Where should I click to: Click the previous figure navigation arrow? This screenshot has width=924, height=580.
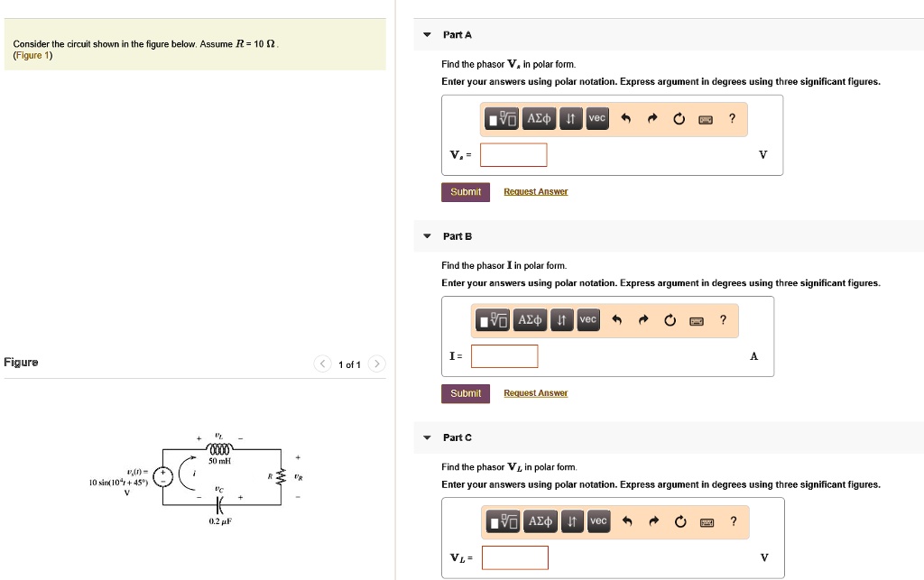click(322, 364)
